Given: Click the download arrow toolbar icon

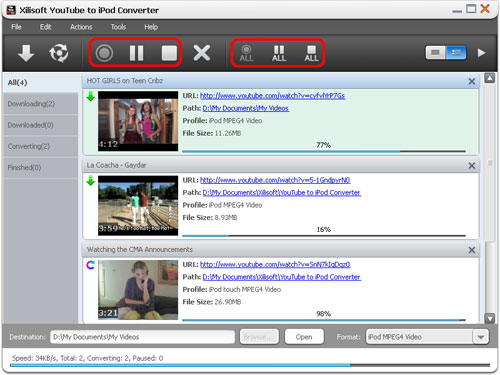Looking at the screenshot, I should click(x=26, y=53).
